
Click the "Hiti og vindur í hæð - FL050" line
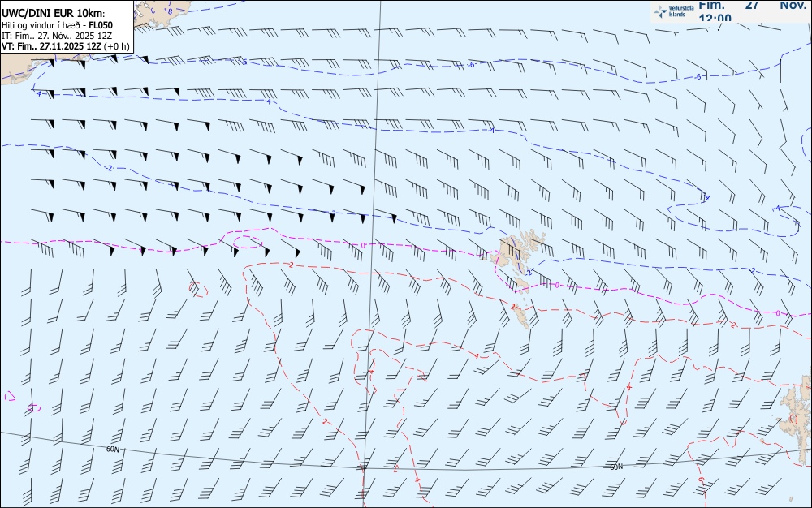point(58,25)
